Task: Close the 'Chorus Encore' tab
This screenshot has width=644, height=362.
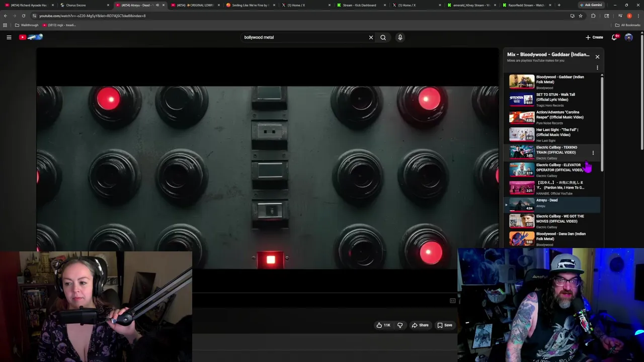Action: [108, 5]
